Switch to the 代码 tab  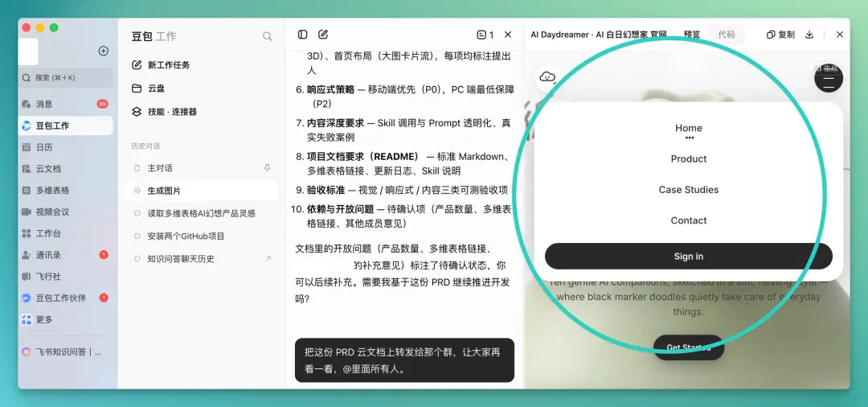(727, 35)
